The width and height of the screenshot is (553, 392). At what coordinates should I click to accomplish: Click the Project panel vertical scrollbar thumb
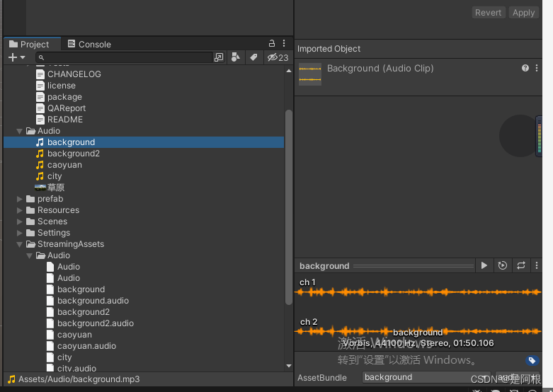pyautogui.click(x=289, y=207)
